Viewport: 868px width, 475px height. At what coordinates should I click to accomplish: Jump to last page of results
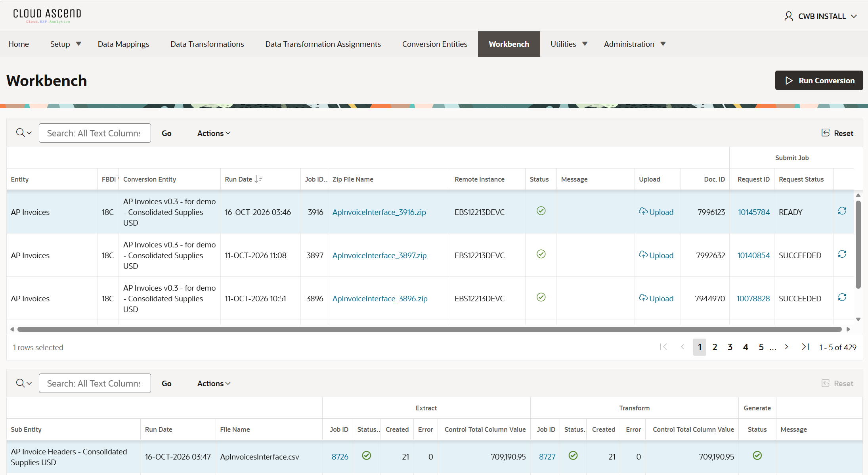(x=805, y=347)
